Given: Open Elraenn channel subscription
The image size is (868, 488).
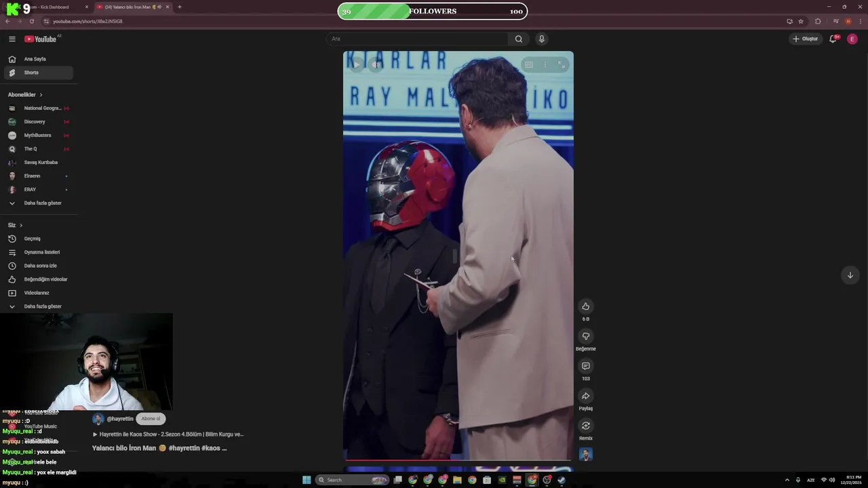Looking at the screenshot, I should (x=39, y=176).
